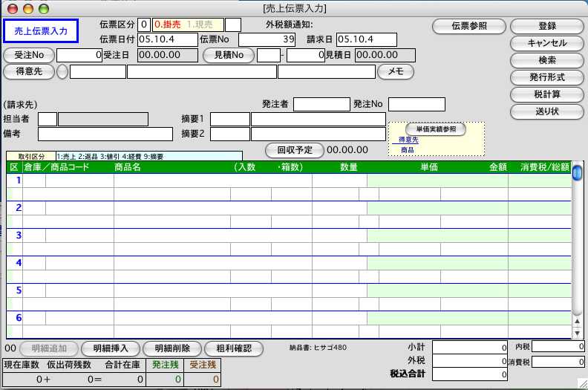Viewport: 588px width, 390px height.
Task: Click the 単価実績参照 button
Action: pos(435,129)
